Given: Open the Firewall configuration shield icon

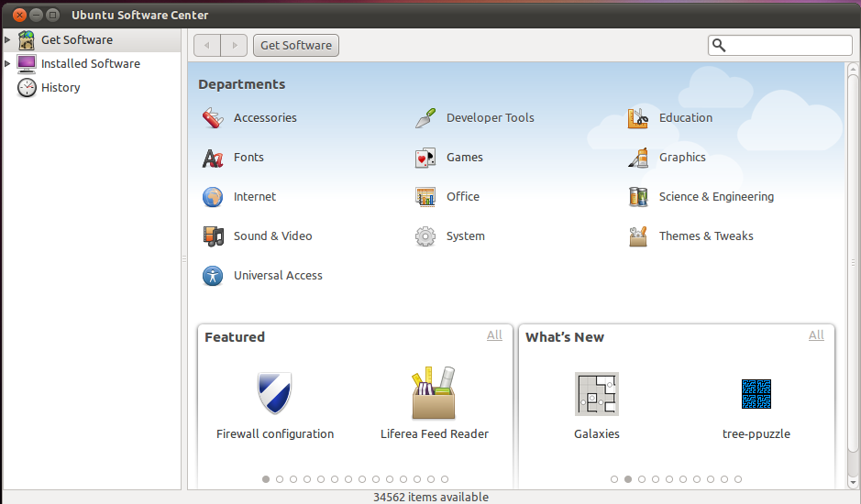Looking at the screenshot, I should pos(274,393).
